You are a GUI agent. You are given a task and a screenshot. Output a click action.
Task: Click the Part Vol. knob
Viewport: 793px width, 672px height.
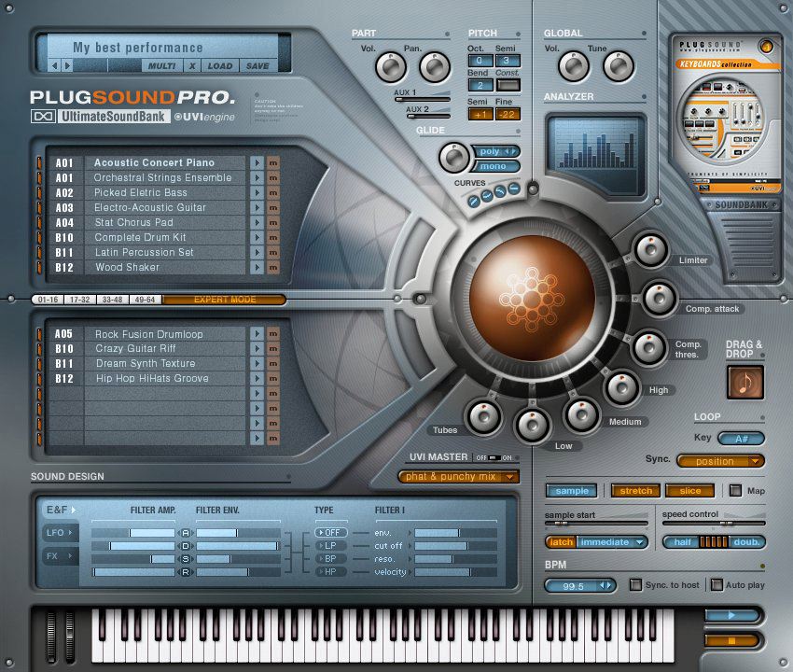pos(390,67)
